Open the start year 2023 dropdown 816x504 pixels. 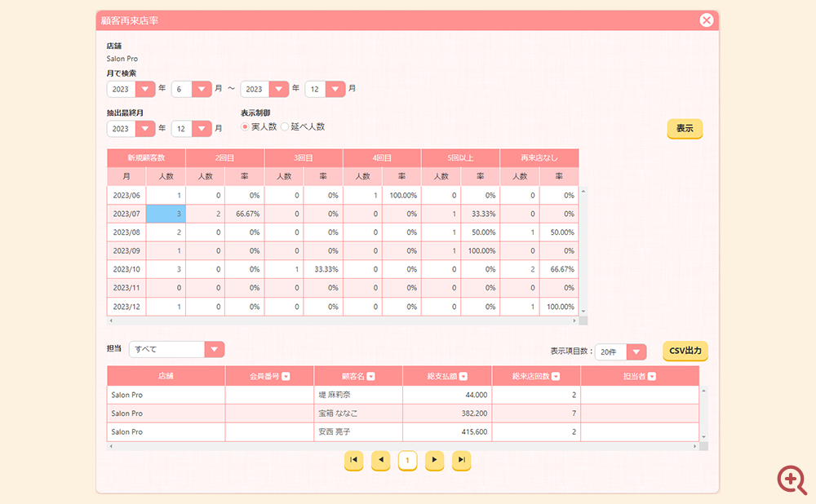[145, 89]
